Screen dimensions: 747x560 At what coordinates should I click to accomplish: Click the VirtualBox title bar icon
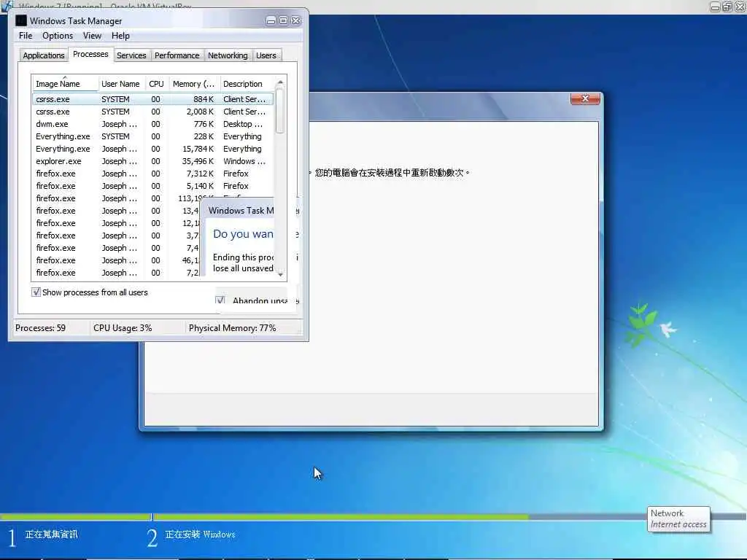[7, 6]
